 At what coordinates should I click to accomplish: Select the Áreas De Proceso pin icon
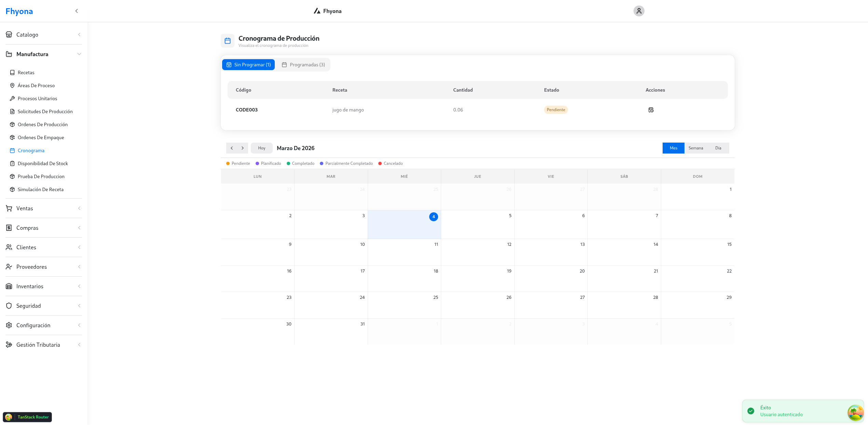tap(12, 85)
